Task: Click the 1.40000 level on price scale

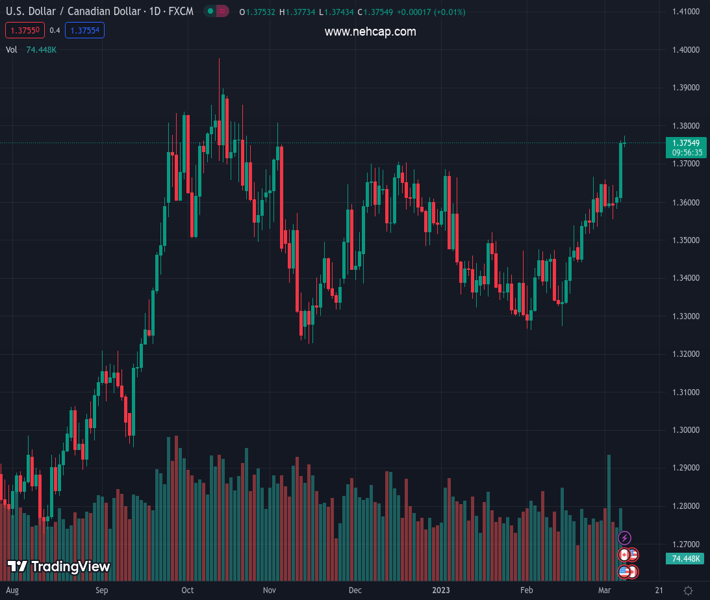Action: [x=686, y=50]
